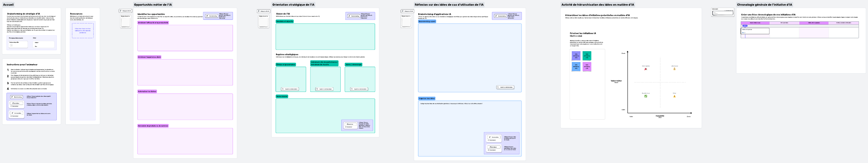Click the bottom-right warning icon in the matrix
868x163 pixels.
[x=674, y=96]
